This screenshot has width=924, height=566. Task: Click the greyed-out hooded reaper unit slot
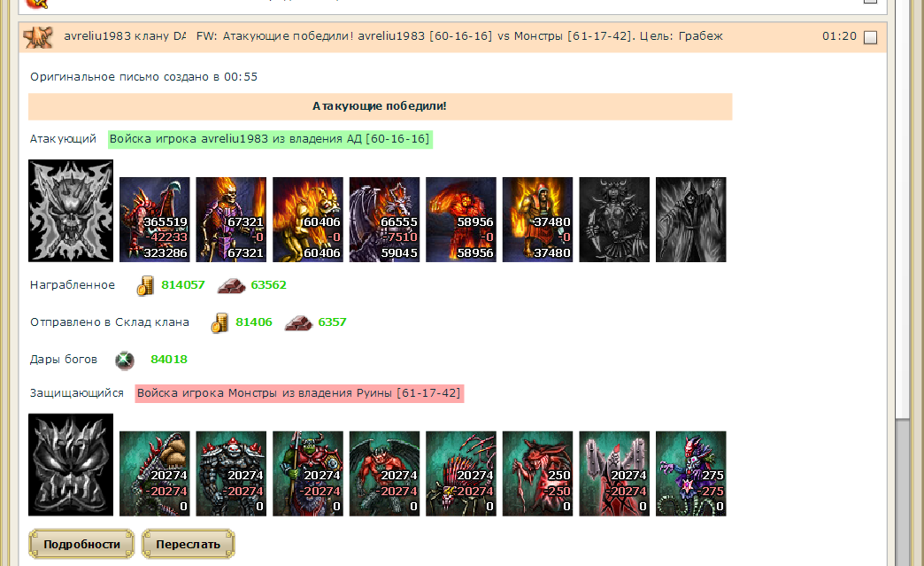(x=690, y=220)
